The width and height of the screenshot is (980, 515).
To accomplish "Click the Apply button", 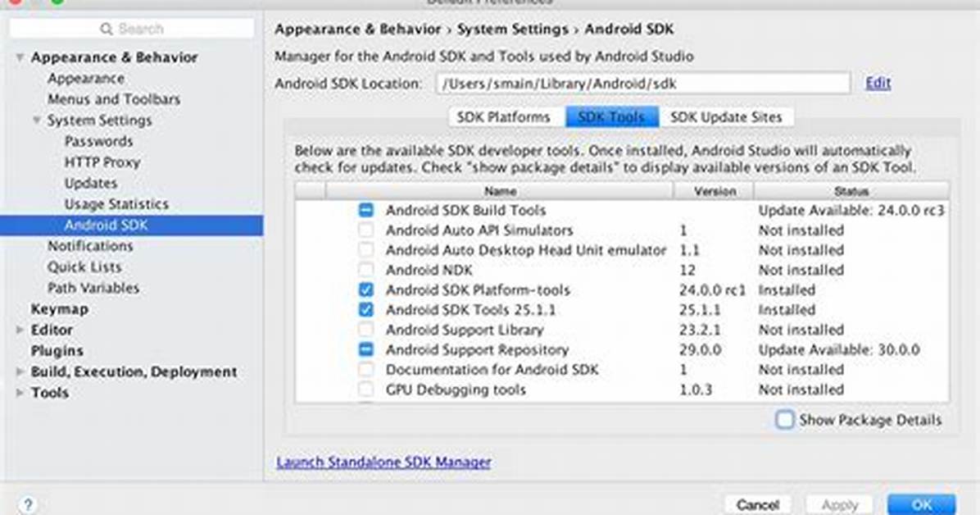I will (x=840, y=504).
